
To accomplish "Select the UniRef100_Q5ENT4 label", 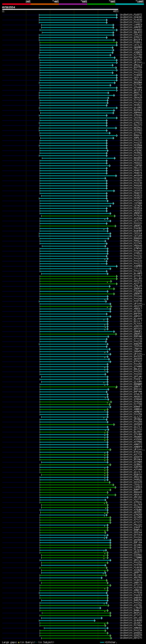I will pyautogui.click(x=131, y=289).
